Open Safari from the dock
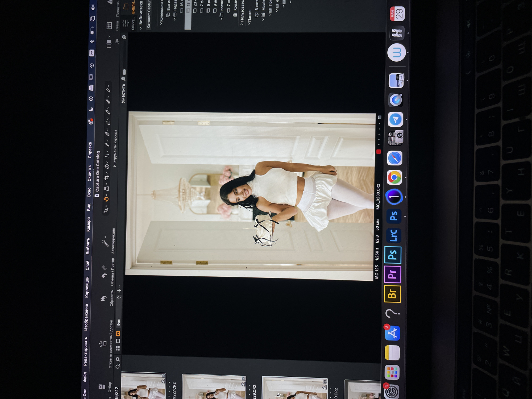532x399 pixels. point(395,159)
